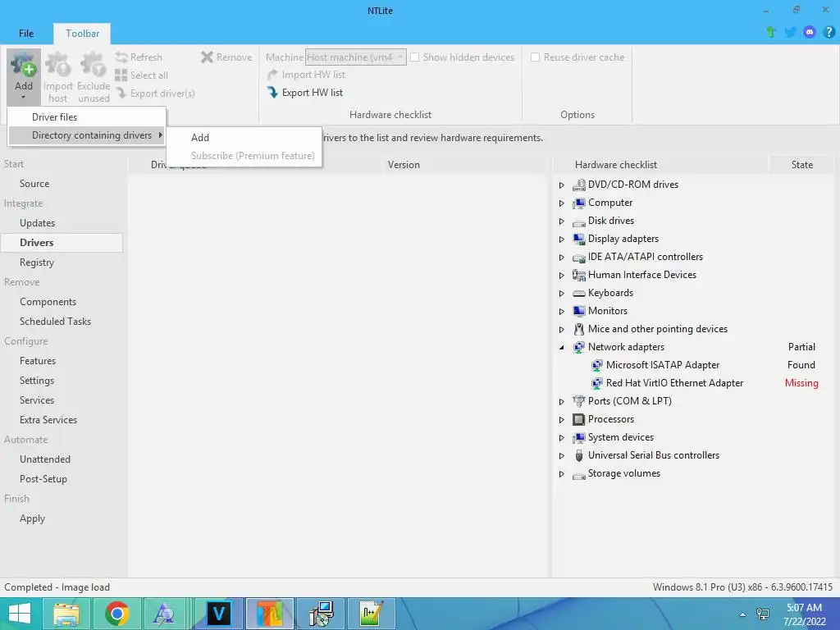This screenshot has height=630, width=840.
Task: Click the Human Interface Devices icon
Action: click(578, 275)
